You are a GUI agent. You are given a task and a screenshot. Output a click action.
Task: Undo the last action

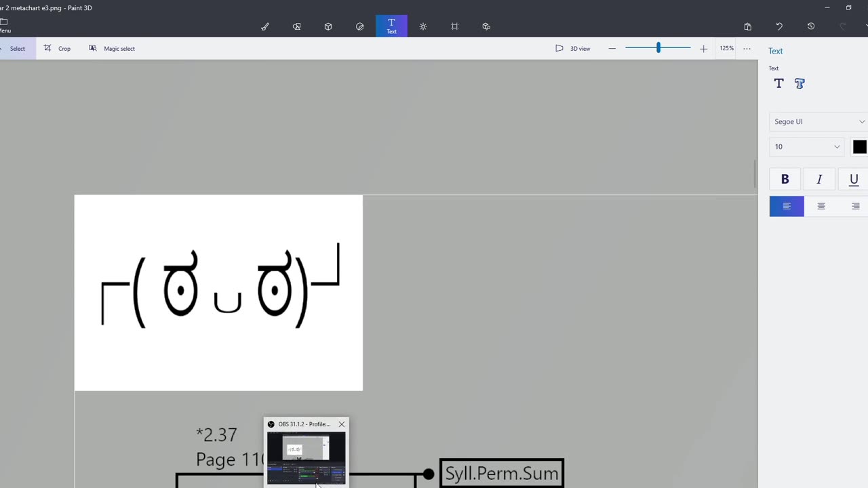[779, 26]
